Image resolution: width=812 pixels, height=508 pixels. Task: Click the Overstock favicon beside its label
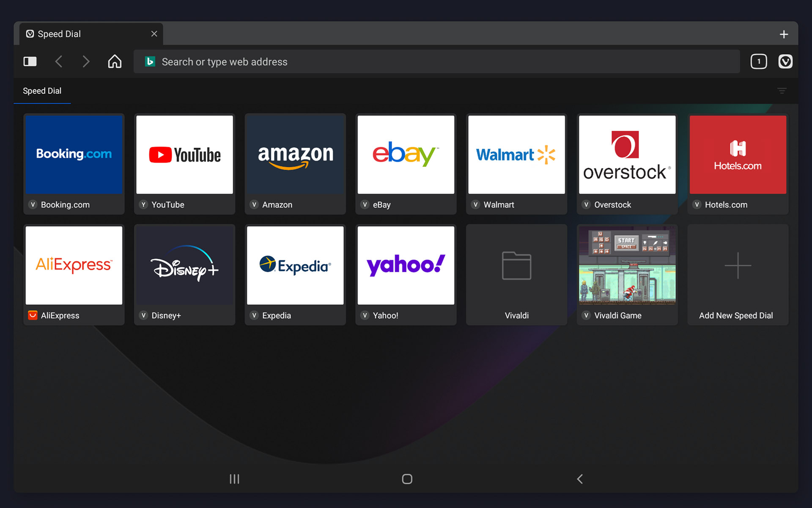coord(586,204)
